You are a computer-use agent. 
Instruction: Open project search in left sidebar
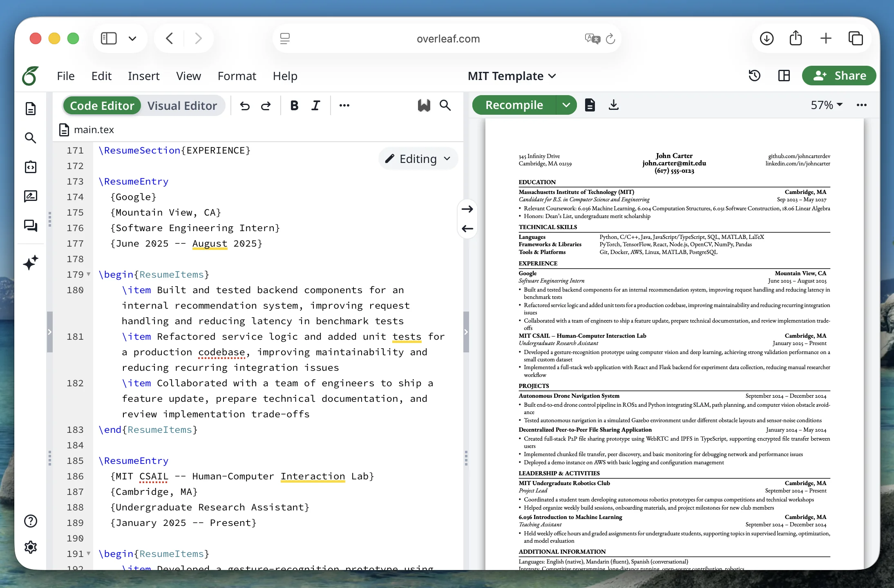pos(31,138)
